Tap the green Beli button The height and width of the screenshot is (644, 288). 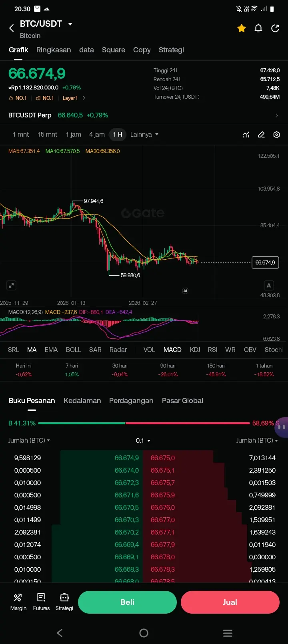coord(127,602)
